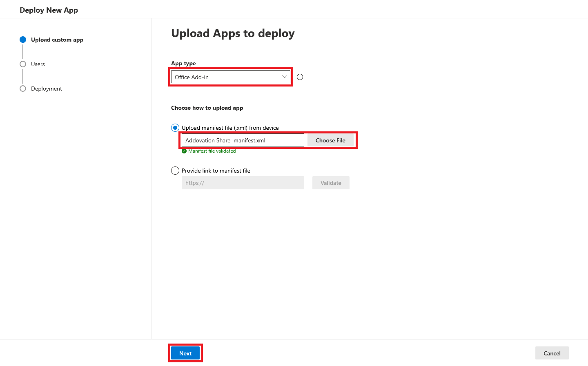Open the Upload custom app step label

point(57,40)
